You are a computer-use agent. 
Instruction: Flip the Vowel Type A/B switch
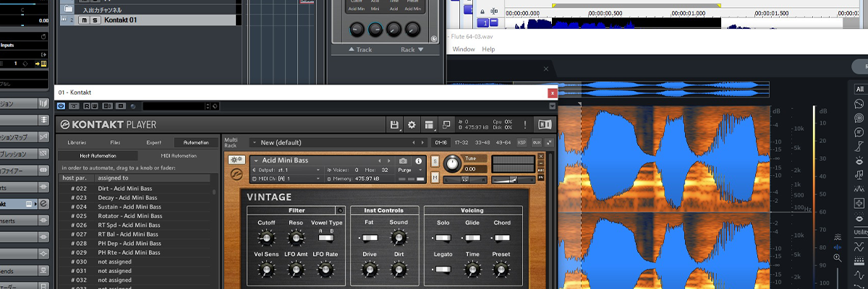326,238
